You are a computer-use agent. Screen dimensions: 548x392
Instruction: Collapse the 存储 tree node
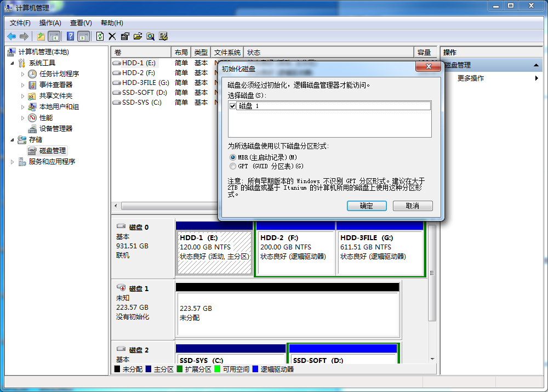pyautogui.click(x=12, y=140)
